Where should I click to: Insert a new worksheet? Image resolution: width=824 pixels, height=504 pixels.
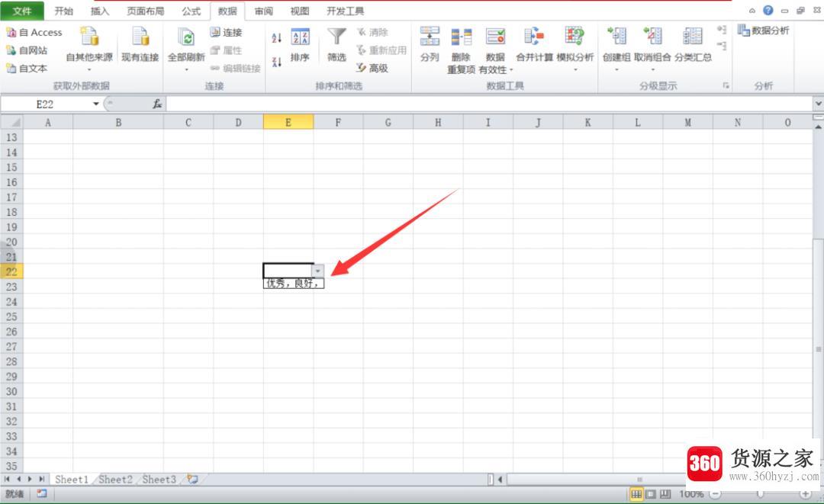tap(193, 480)
